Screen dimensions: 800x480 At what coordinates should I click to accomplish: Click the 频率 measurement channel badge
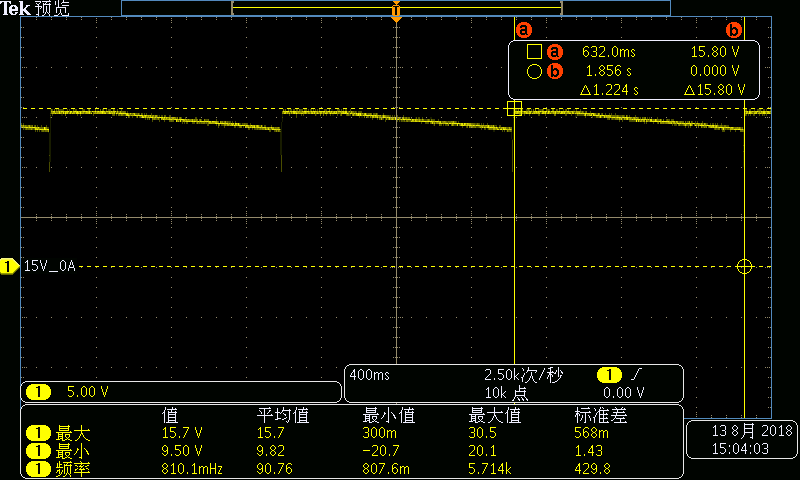tap(38, 469)
